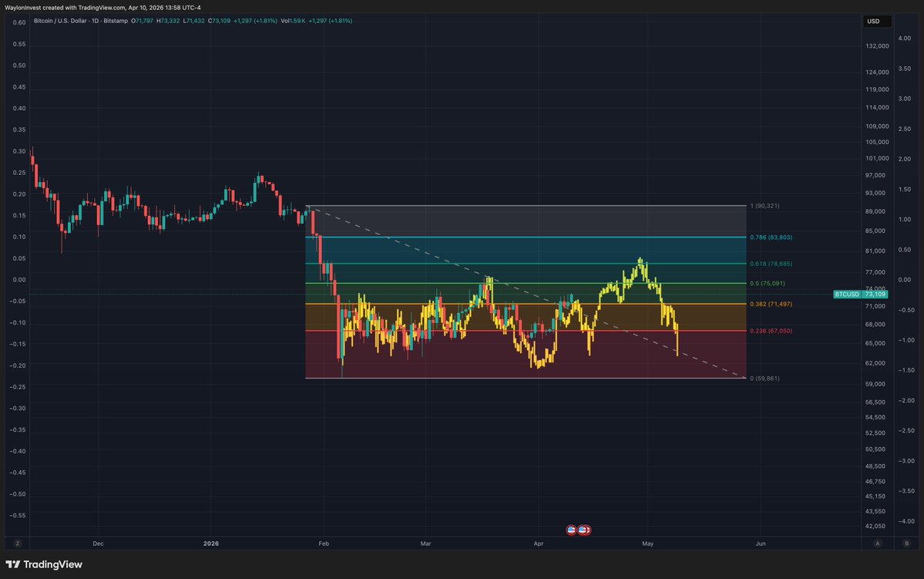The width and height of the screenshot is (924, 579).
Task: Click the 0.236 red Fibonacci line
Action: tap(526, 331)
